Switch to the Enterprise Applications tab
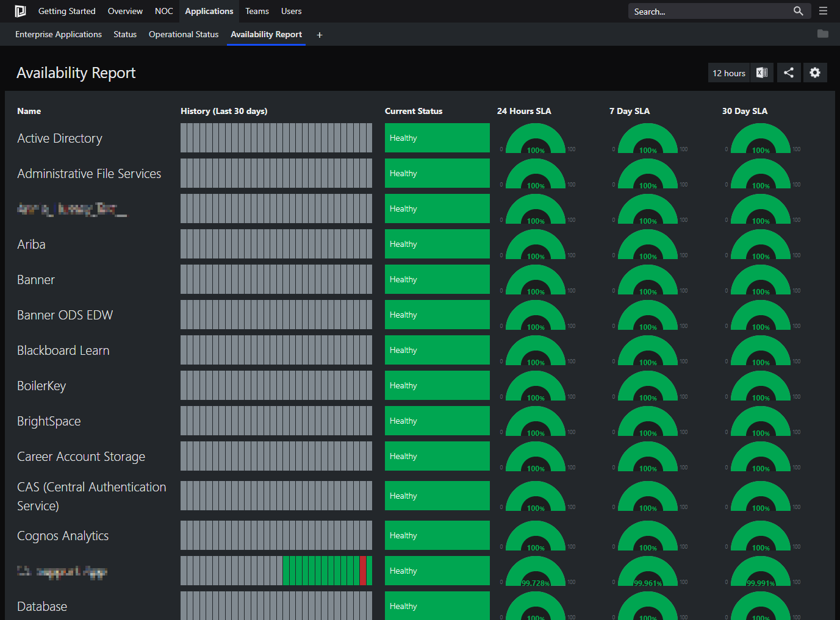Image resolution: width=840 pixels, height=620 pixels. click(x=58, y=34)
